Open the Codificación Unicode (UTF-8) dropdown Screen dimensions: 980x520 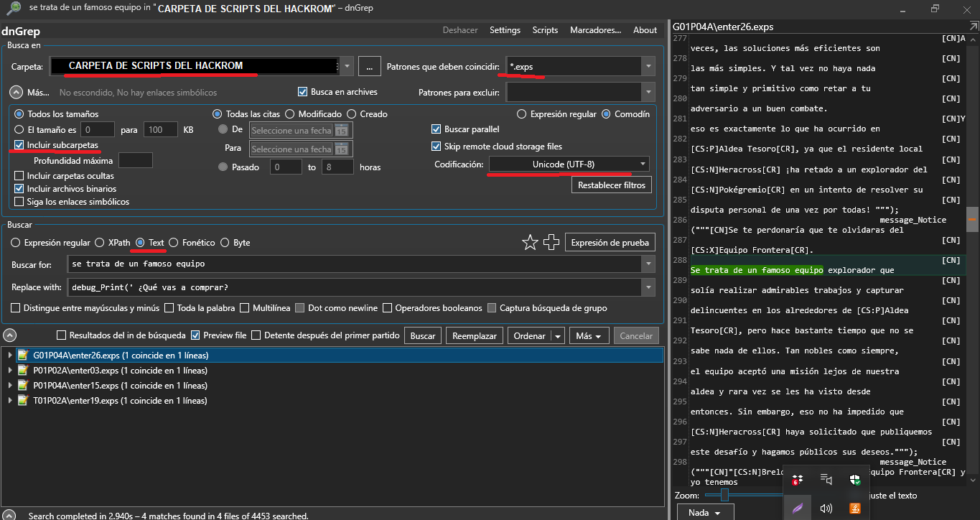tap(569, 164)
